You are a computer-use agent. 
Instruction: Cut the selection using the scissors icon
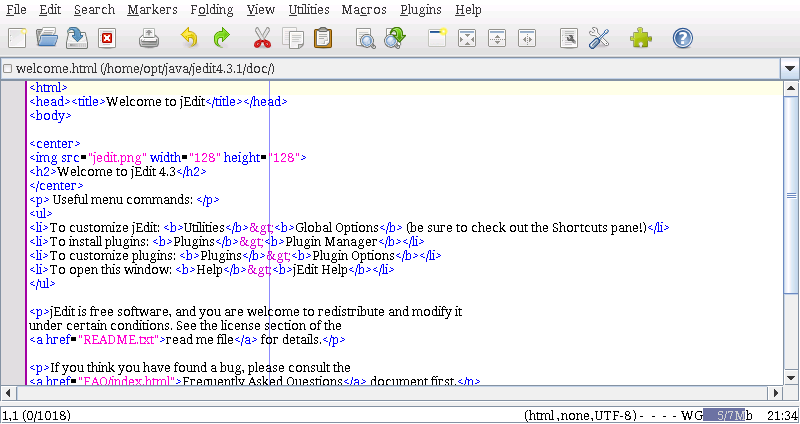coord(263,39)
